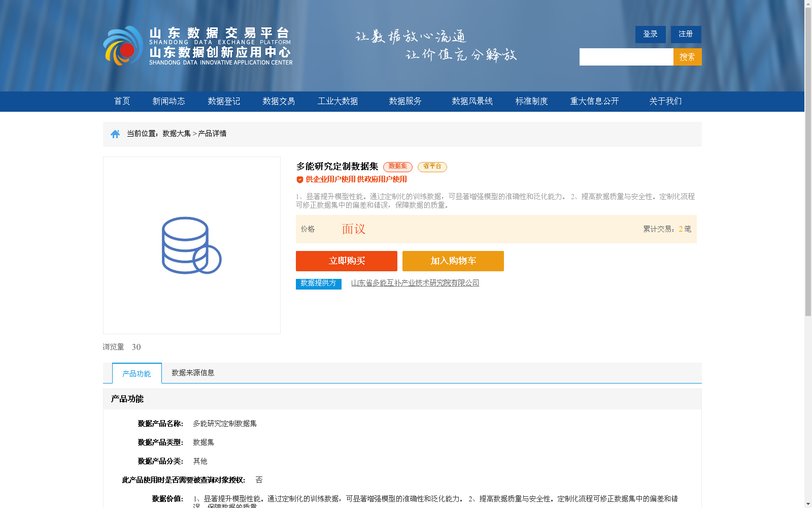This screenshot has width=812, height=508.
Task: Click the product title 多能研究定制数据集
Action: (x=337, y=167)
